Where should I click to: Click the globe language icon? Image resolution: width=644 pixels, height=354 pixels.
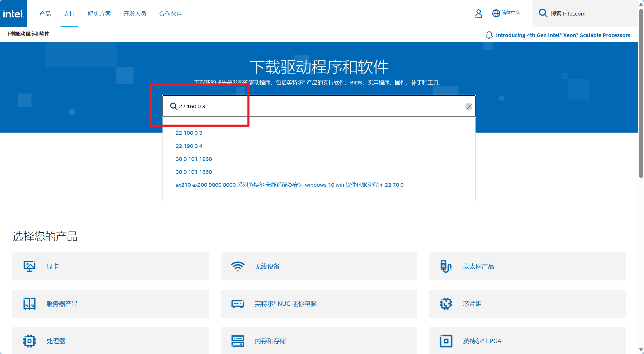[496, 13]
